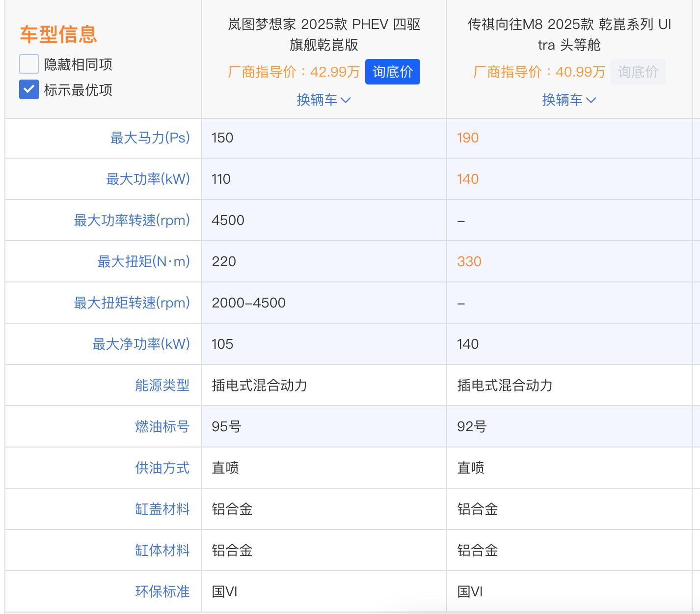Open 传祺向往M8 2025款 乾崑系列 model title

569,34
